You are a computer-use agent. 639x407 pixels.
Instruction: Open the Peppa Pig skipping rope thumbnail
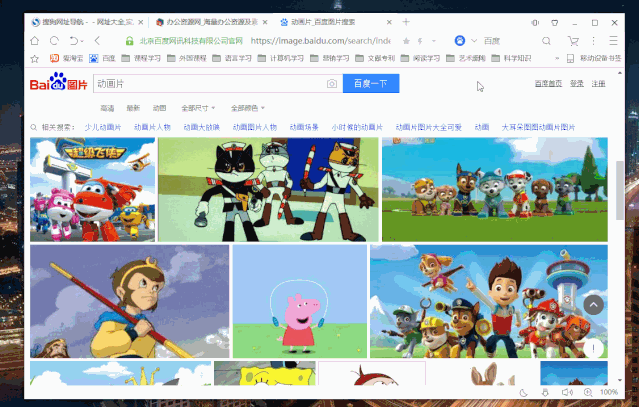(300, 301)
